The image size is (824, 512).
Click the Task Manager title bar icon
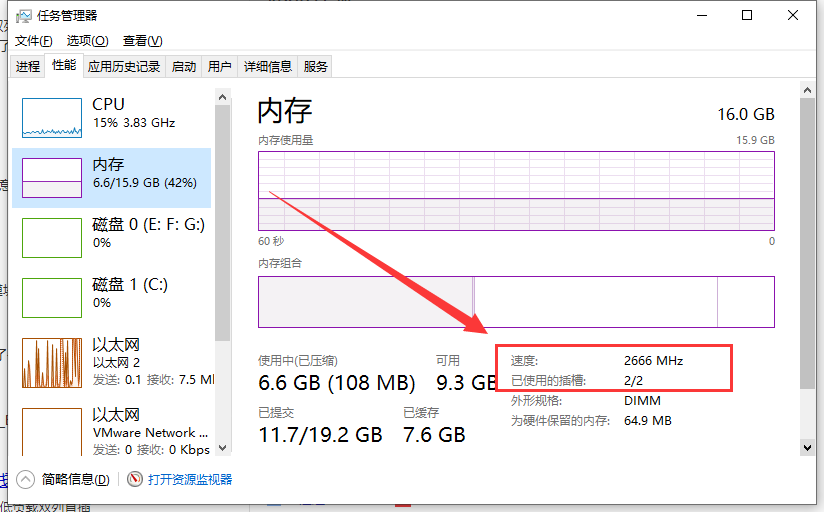26,16
